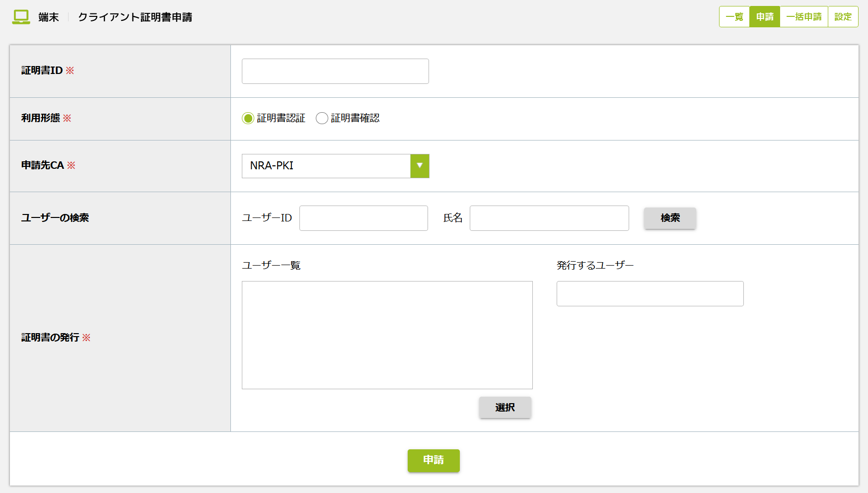Click inside the ユーザー一覧 list box
The height and width of the screenshot is (493, 868).
pyautogui.click(x=387, y=335)
